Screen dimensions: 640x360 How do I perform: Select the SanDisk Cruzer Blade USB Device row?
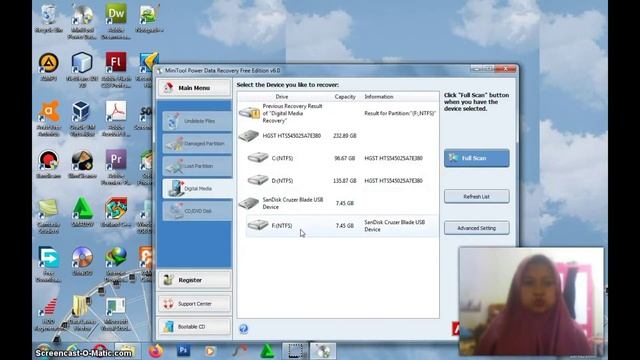(338, 203)
